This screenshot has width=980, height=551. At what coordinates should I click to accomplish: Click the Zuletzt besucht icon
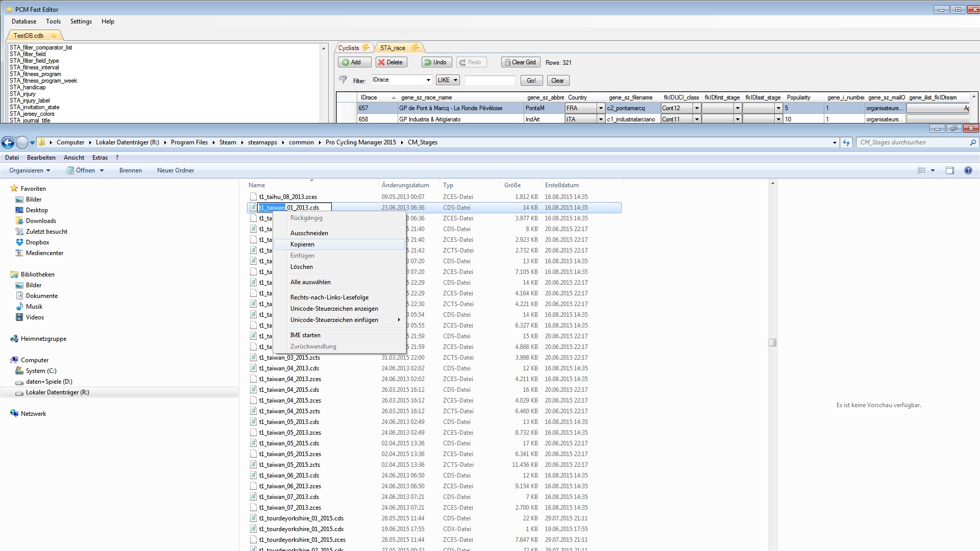click(19, 232)
